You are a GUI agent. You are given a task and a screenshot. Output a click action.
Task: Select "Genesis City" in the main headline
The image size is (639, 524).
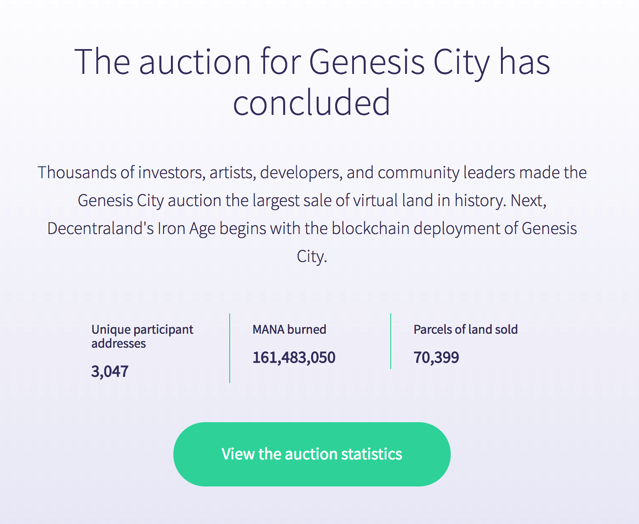[399, 62]
